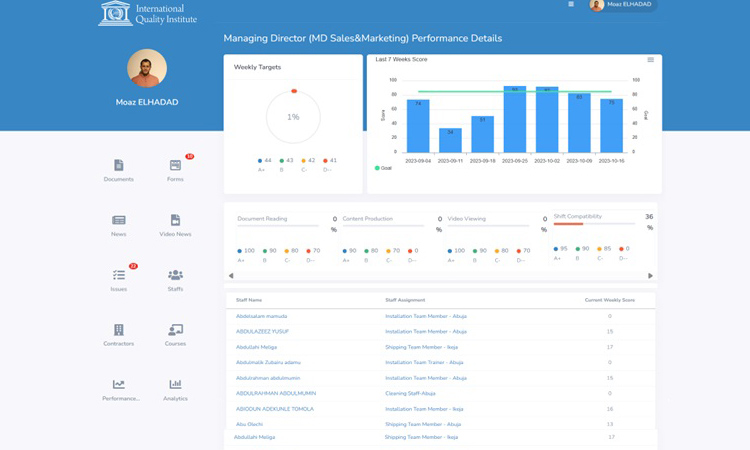Open the Contractors building icon
Screen dimensions: 750x450
coord(118,330)
